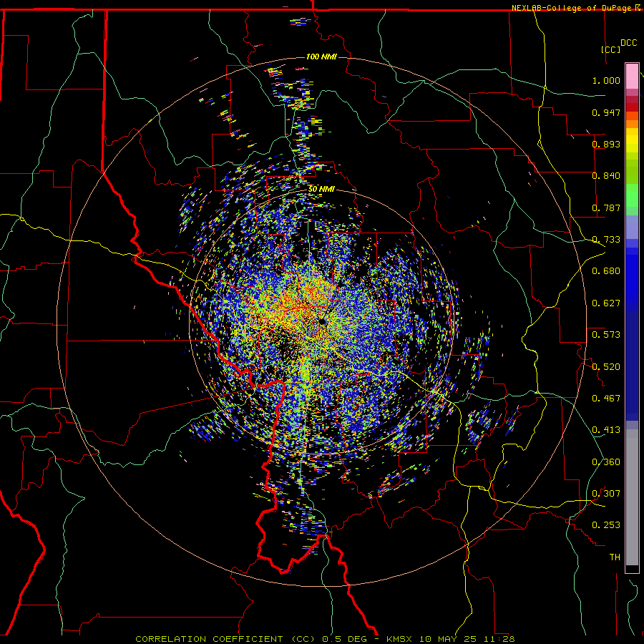The image size is (644, 644).
Task: Click the 0.573 color scale value
Action: click(606, 335)
